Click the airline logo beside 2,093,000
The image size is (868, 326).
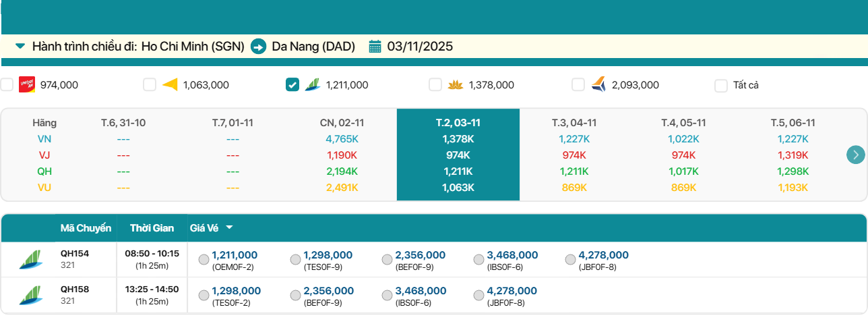point(598,84)
